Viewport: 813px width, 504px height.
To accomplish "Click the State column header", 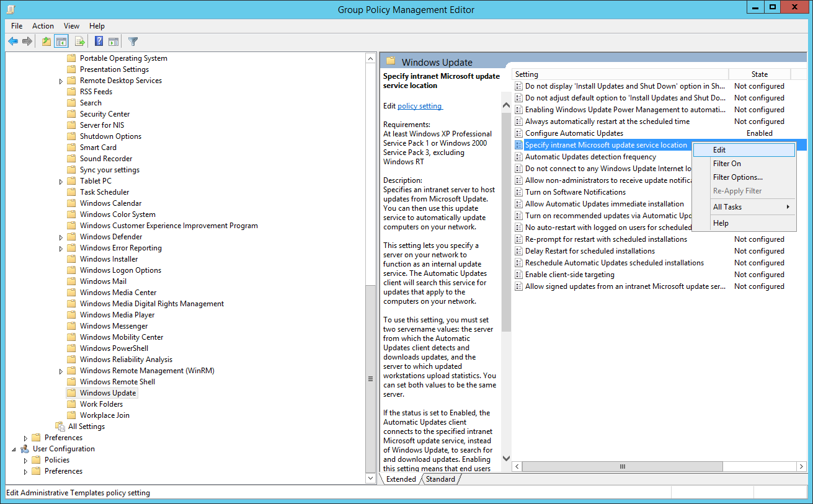I will (760, 74).
